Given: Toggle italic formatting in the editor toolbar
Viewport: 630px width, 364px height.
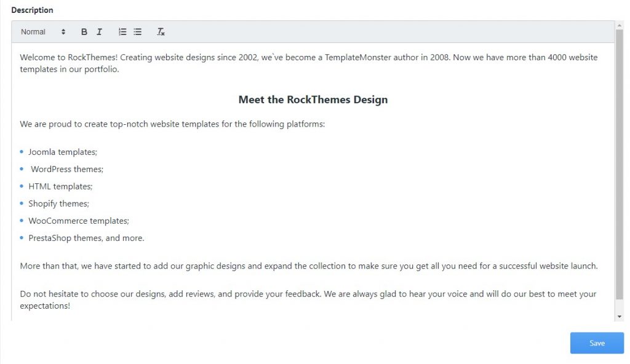Looking at the screenshot, I should (99, 32).
